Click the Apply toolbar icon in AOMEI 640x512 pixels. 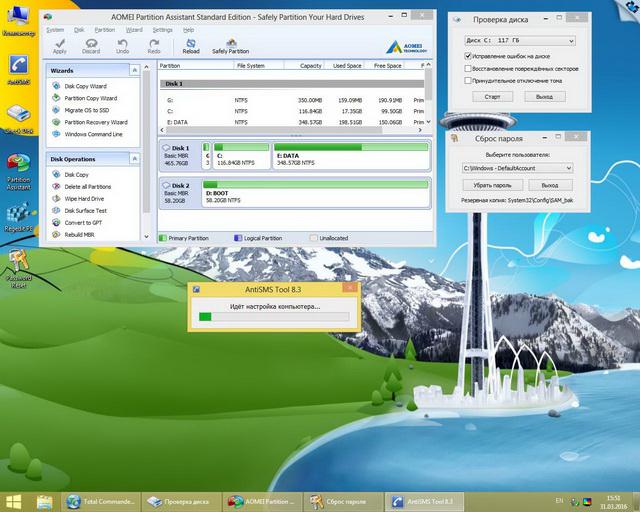point(60,46)
